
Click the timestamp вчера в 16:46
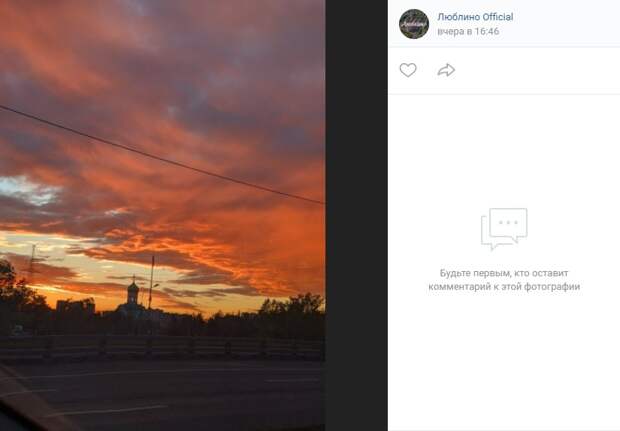(x=468, y=32)
